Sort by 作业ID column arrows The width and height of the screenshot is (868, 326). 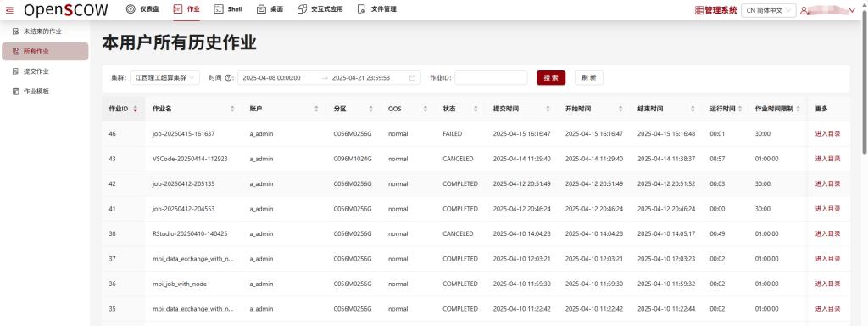click(135, 109)
